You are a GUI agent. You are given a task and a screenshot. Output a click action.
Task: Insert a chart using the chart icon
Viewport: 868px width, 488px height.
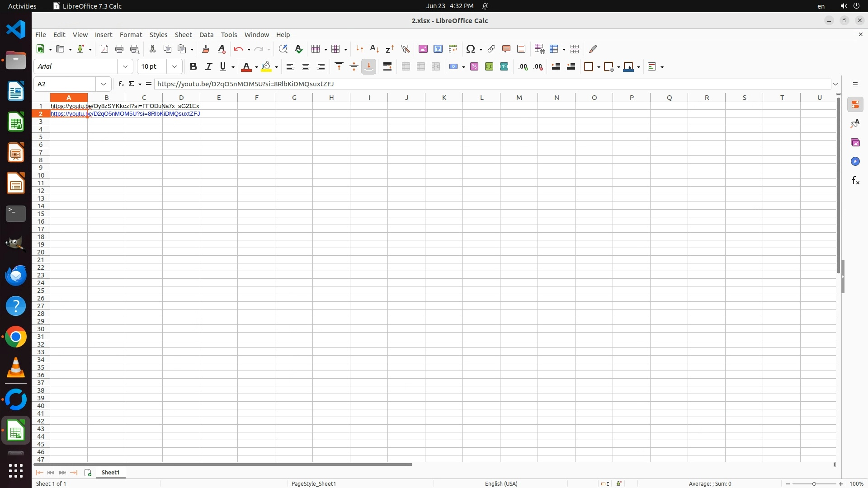pyautogui.click(x=438, y=49)
